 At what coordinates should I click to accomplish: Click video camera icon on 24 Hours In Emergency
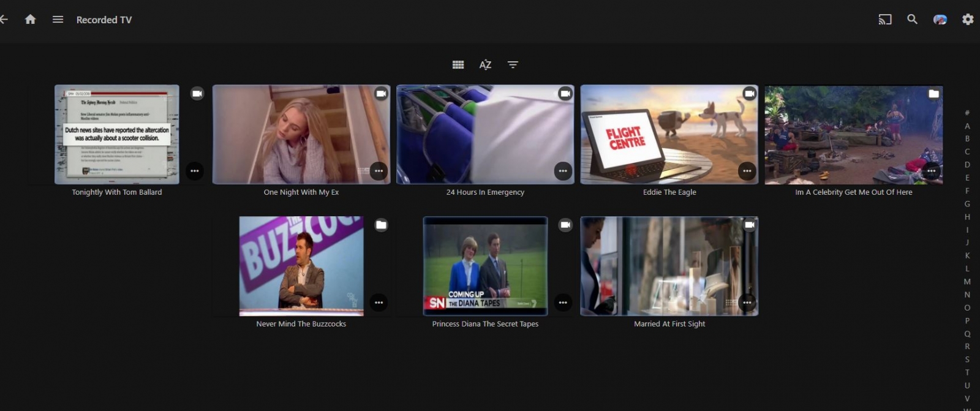click(565, 94)
